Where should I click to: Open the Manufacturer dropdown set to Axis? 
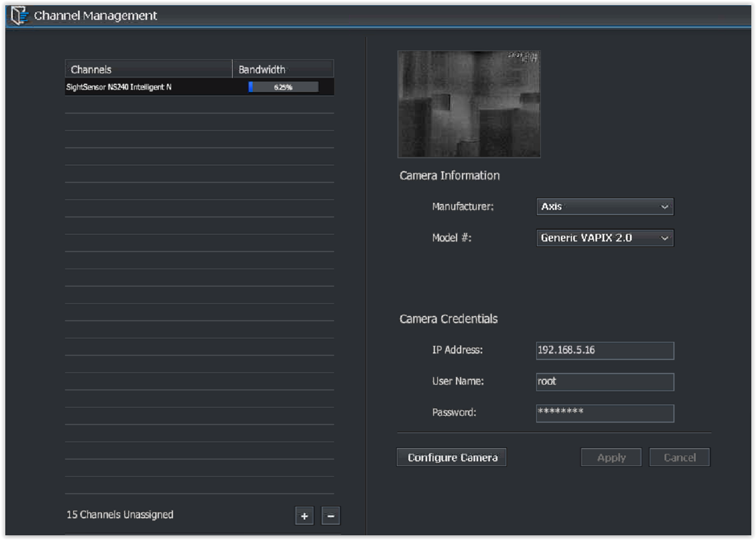pos(605,207)
